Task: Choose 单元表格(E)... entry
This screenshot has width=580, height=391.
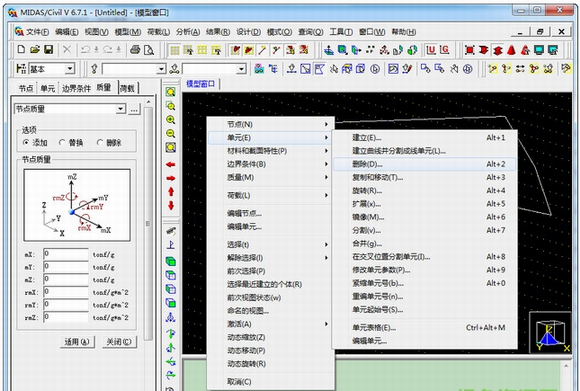Action: 425,328
